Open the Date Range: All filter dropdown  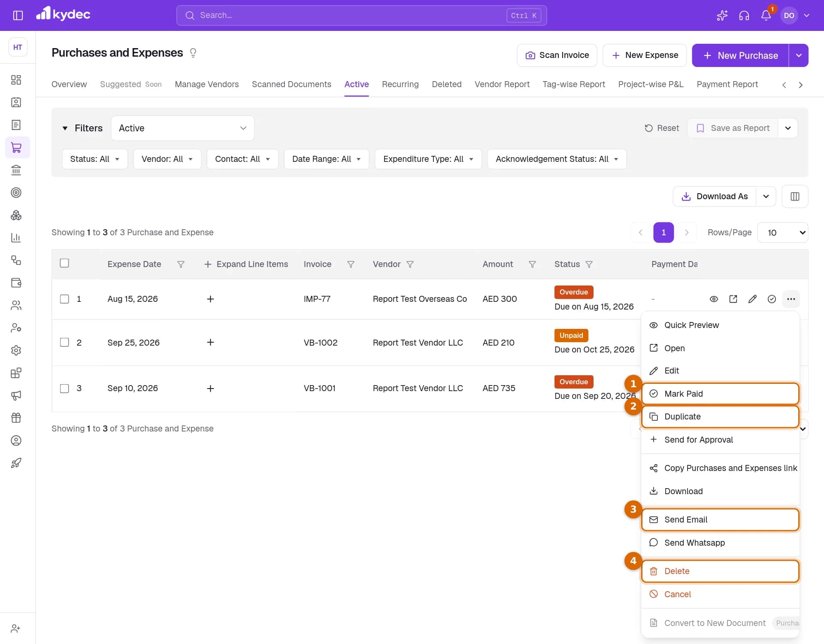coord(326,159)
